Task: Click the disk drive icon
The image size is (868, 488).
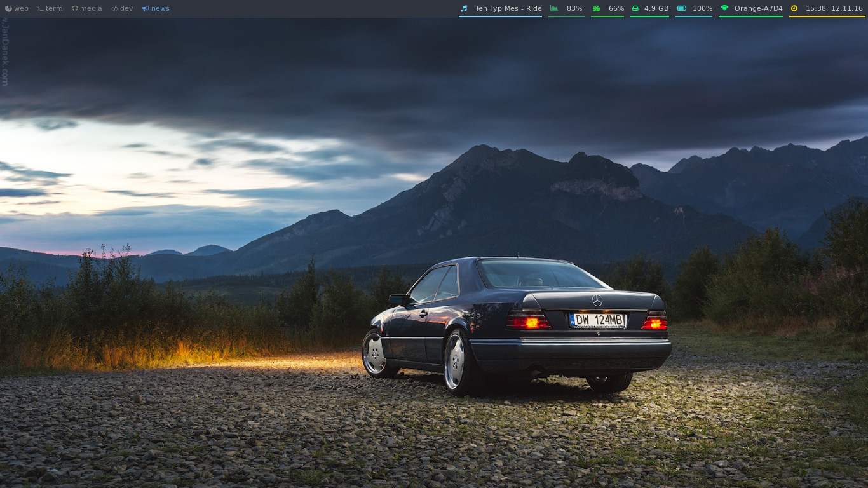Action: point(635,8)
